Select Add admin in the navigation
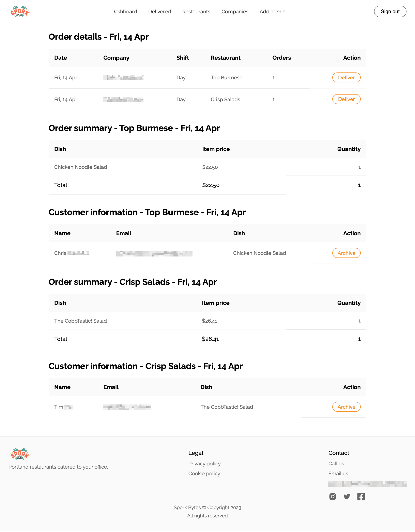Screen dimensions: 415x532 [272, 12]
